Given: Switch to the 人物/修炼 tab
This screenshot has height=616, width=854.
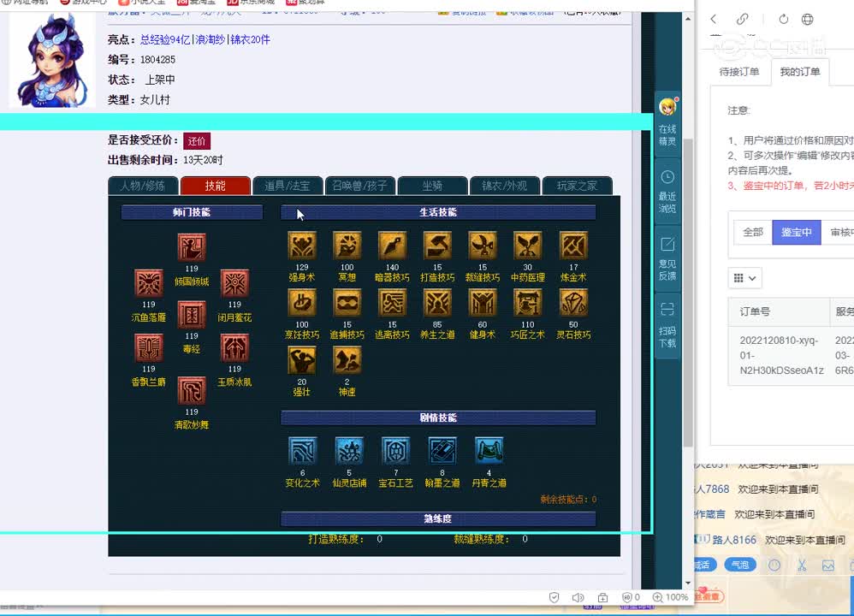Looking at the screenshot, I should pos(143,186).
